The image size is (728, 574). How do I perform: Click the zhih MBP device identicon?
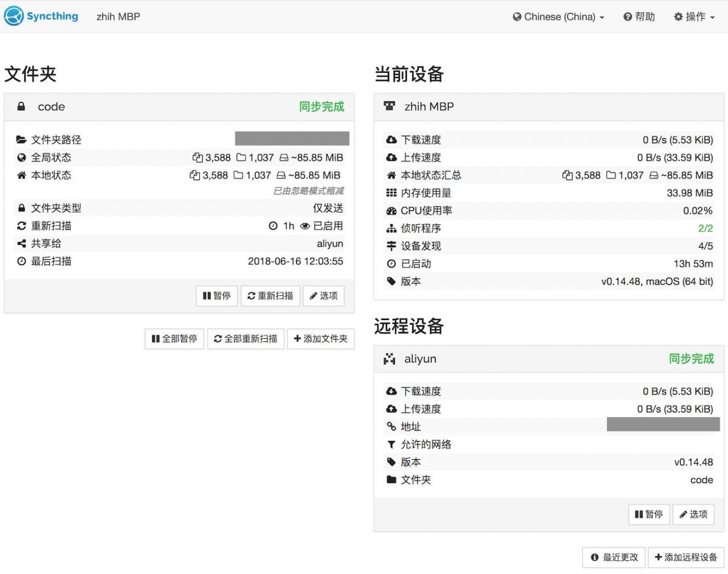click(x=390, y=106)
